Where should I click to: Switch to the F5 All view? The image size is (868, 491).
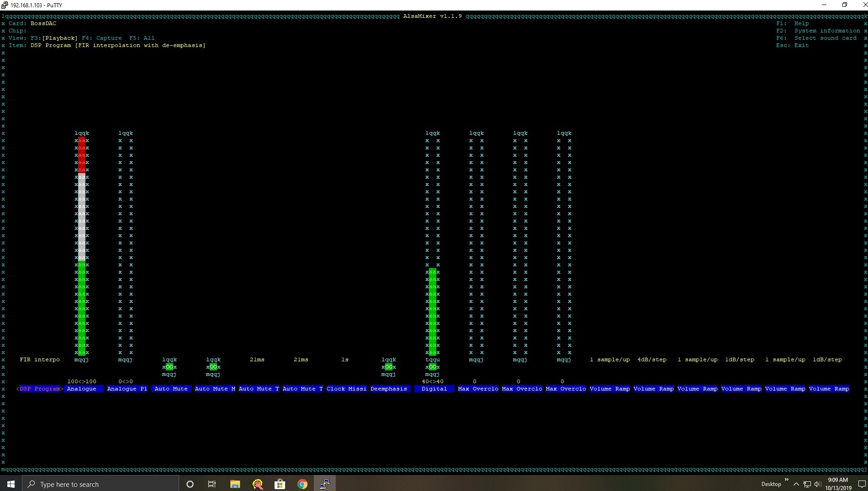(142, 38)
